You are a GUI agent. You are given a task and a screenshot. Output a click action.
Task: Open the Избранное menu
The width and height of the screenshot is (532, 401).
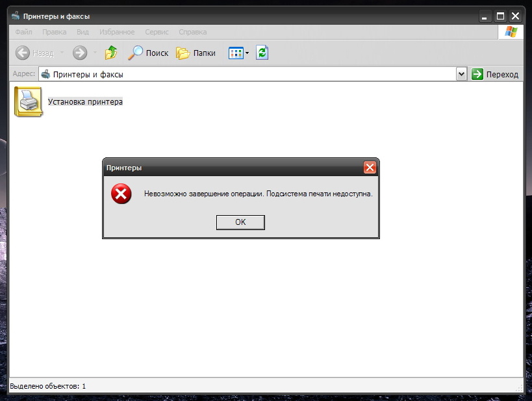[x=117, y=32]
